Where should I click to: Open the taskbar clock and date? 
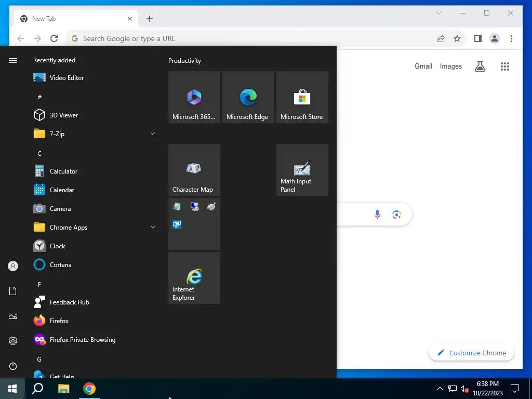[488, 389]
